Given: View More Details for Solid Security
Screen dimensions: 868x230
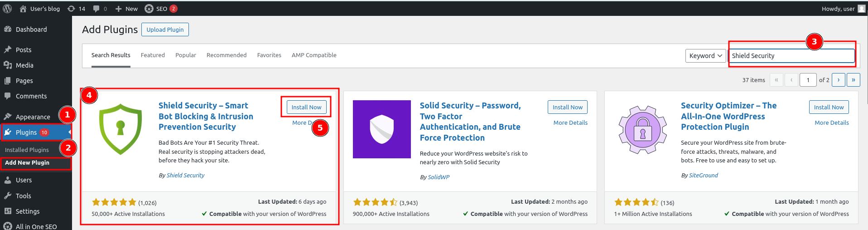Looking at the screenshot, I should coord(570,123).
